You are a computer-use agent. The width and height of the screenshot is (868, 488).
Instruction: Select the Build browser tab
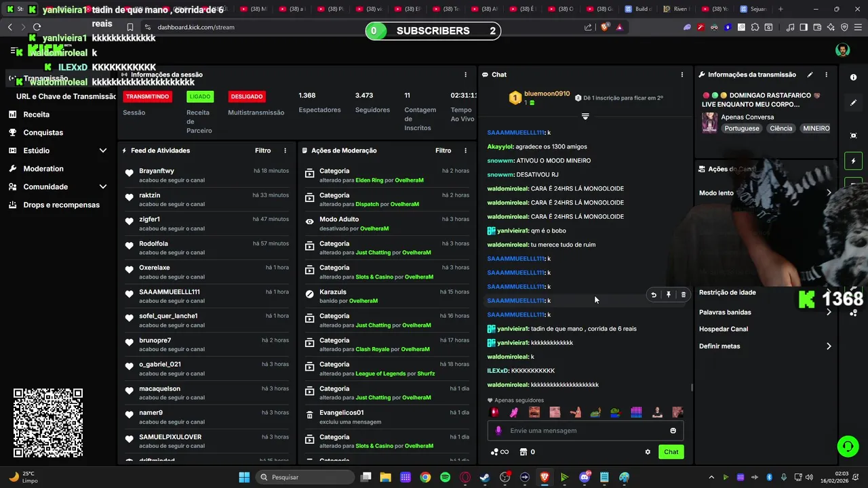click(637, 9)
